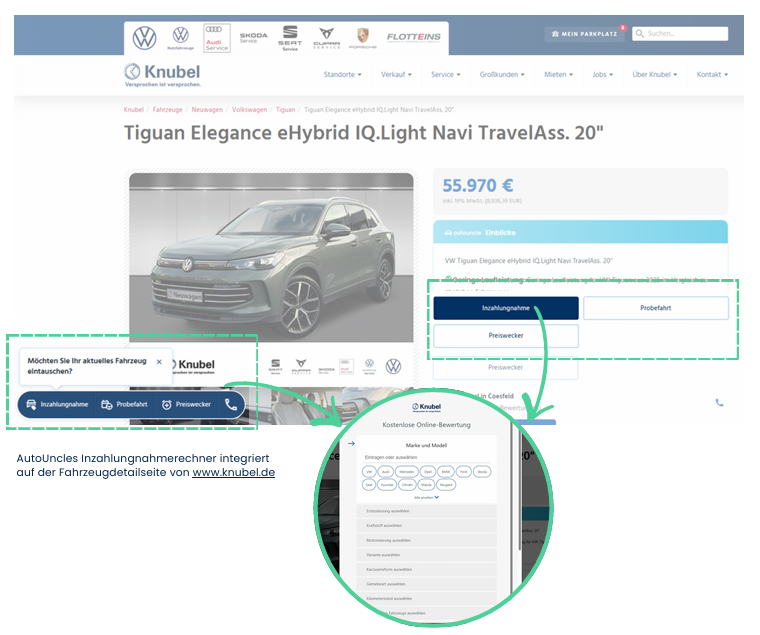The height and width of the screenshot is (635, 760).
Task: Open the Verkauf menu
Action: (397, 75)
